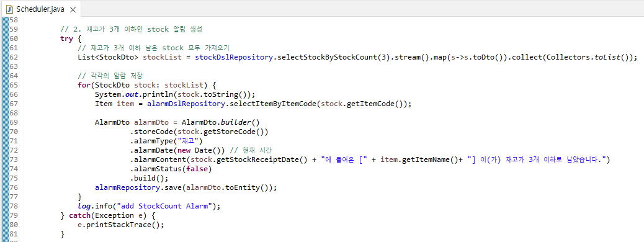644x242 pixels.
Task: Click 'alarmDslRepository' field reference
Action: (x=186, y=104)
